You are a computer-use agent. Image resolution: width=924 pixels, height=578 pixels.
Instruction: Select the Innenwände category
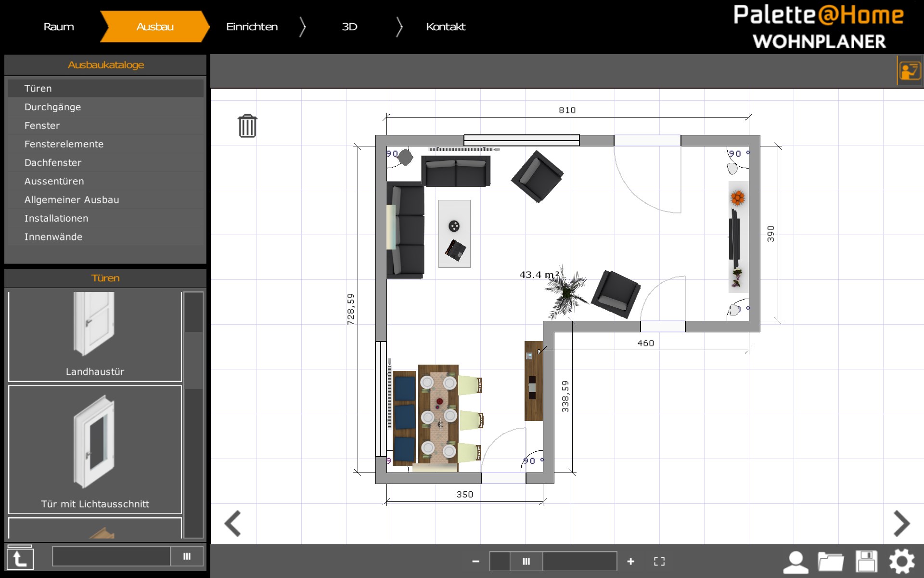(53, 237)
